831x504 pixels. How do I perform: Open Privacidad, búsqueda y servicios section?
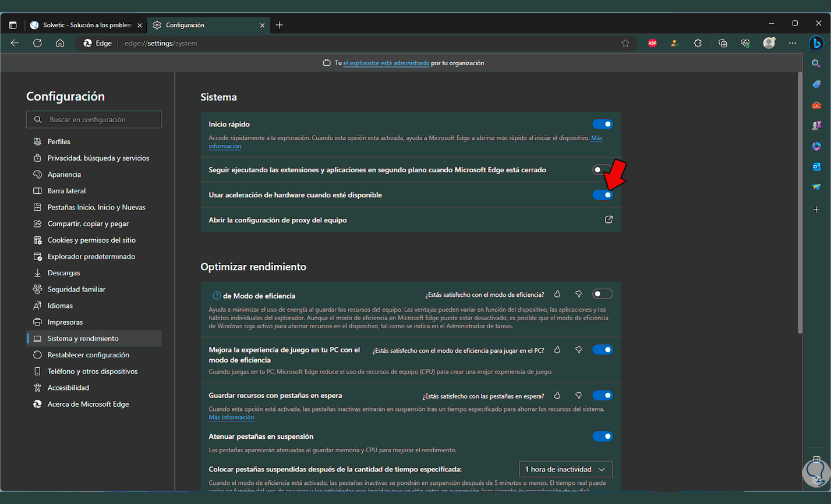coord(94,158)
